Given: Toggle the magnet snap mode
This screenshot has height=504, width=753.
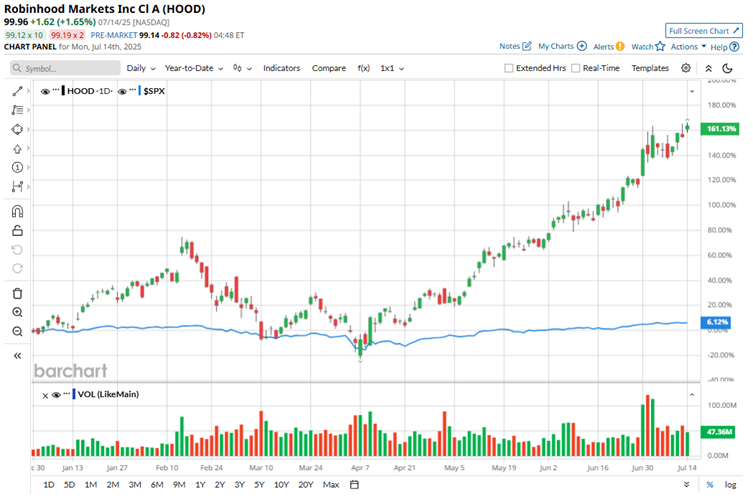Looking at the screenshot, I should click(17, 211).
